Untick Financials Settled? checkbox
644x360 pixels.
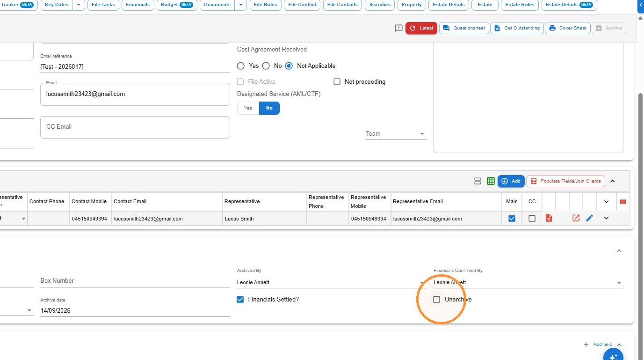click(240, 300)
